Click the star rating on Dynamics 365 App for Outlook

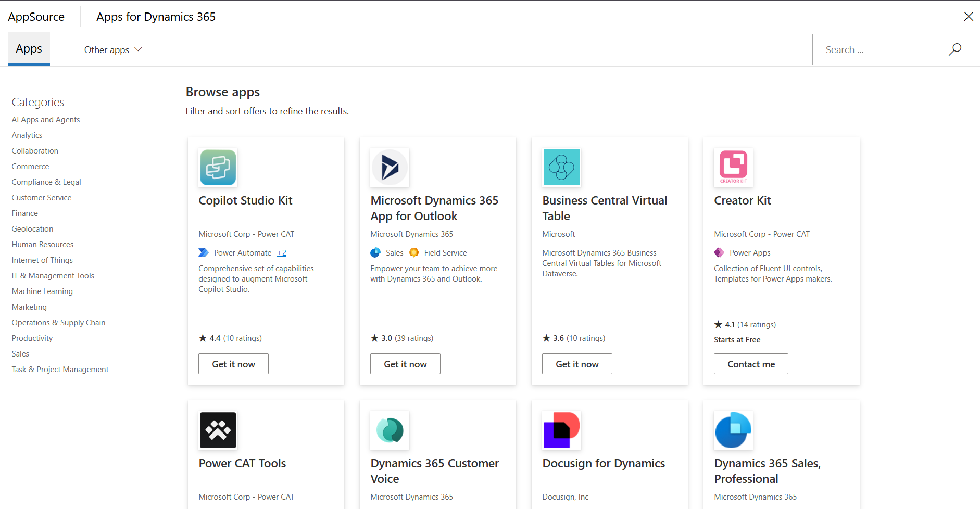point(375,338)
